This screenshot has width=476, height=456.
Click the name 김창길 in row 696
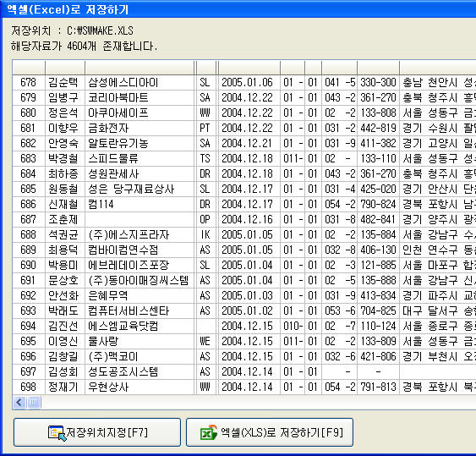(64, 356)
